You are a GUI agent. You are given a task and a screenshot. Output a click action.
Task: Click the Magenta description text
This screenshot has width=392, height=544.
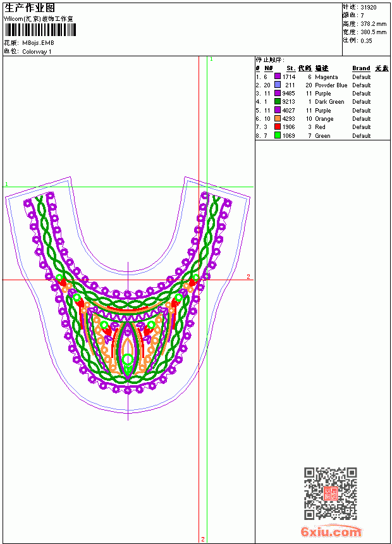click(x=326, y=77)
